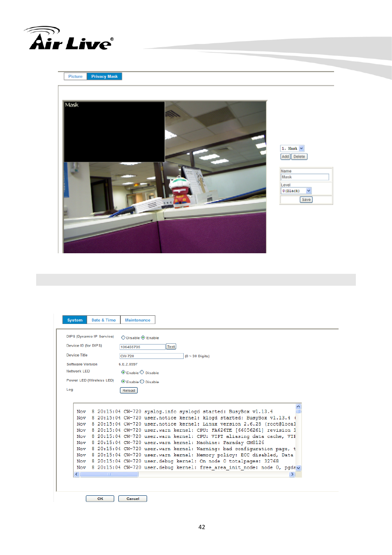The height and width of the screenshot is (555, 392).
Task: Click the Device Title field 'CW-720'
Action: (x=151, y=356)
